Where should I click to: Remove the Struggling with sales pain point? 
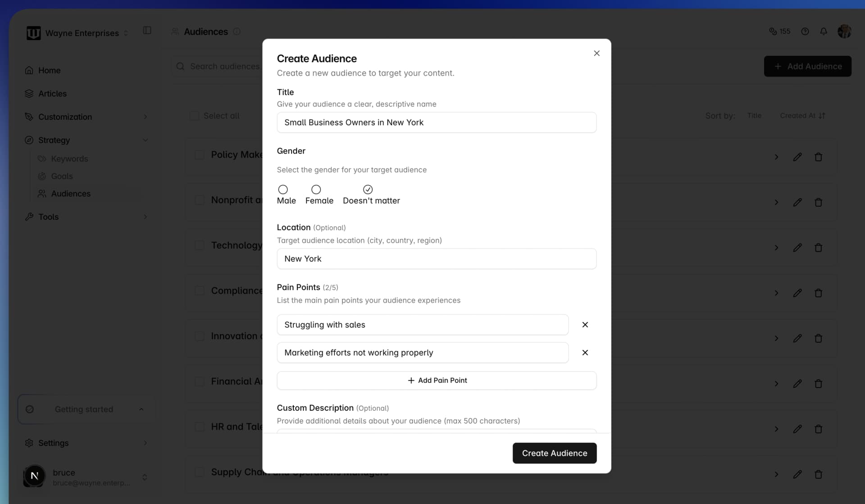pos(585,324)
